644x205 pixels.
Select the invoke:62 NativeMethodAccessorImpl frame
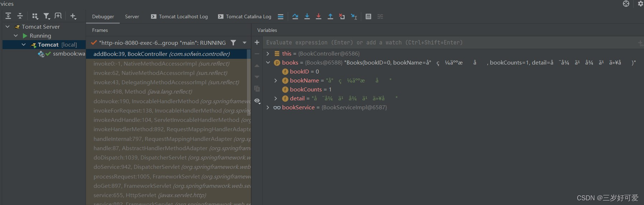point(167,73)
